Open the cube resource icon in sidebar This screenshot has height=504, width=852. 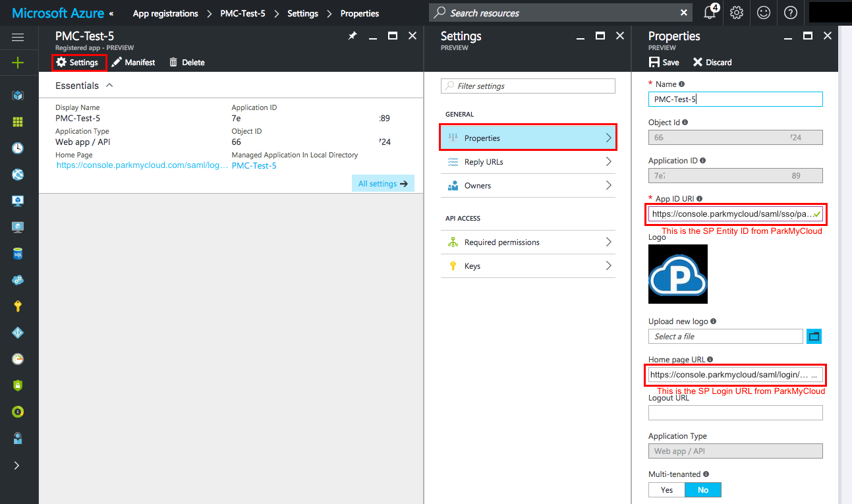tap(18, 96)
